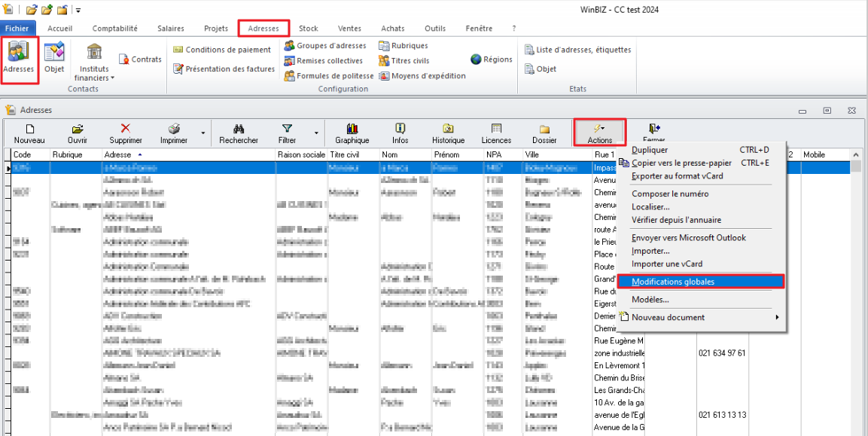The height and width of the screenshot is (436, 868).
Task: Click the folder with green plus icon
Action: 47,10
